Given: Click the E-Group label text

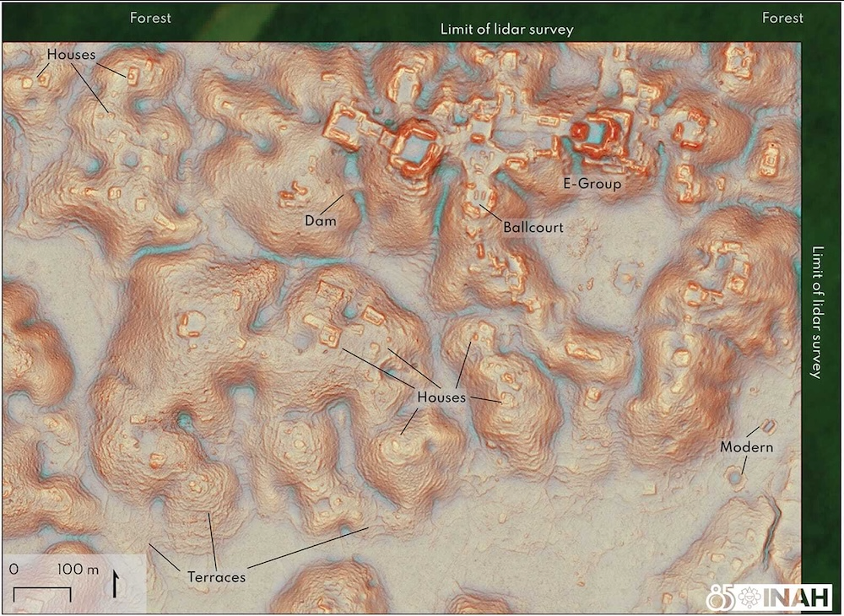Looking at the screenshot, I should [592, 183].
